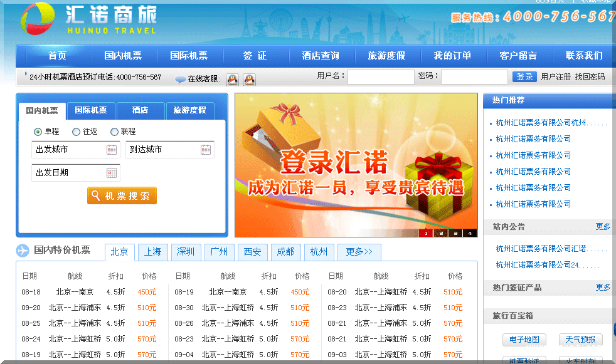Open the 国际机票 navigation menu item
The image size is (616, 364).
(189, 56)
